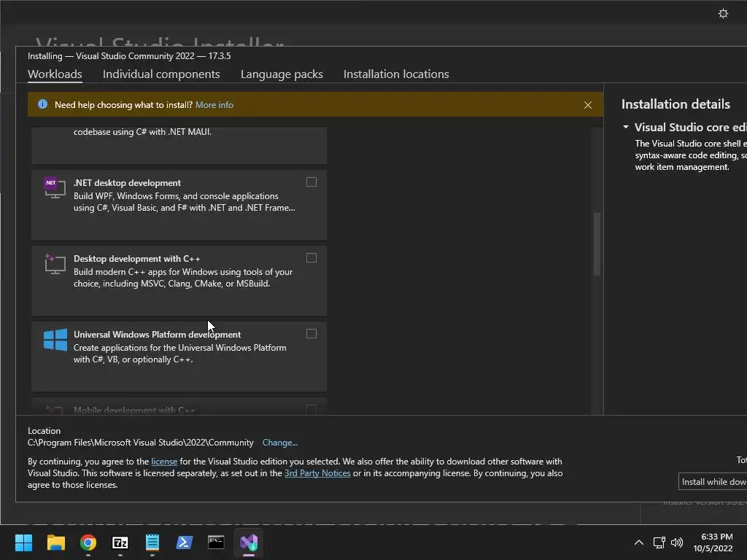
Task: Open the settings gear in the installer
Action: click(723, 14)
